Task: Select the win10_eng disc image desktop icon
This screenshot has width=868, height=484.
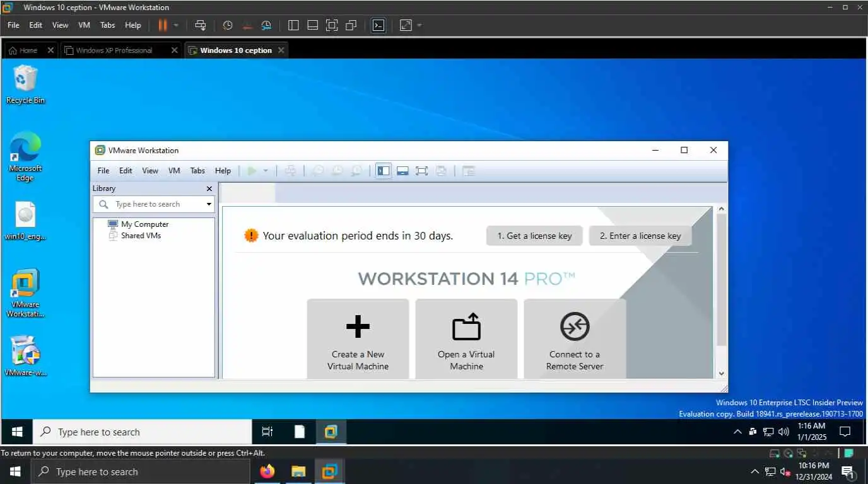Action: tap(25, 221)
